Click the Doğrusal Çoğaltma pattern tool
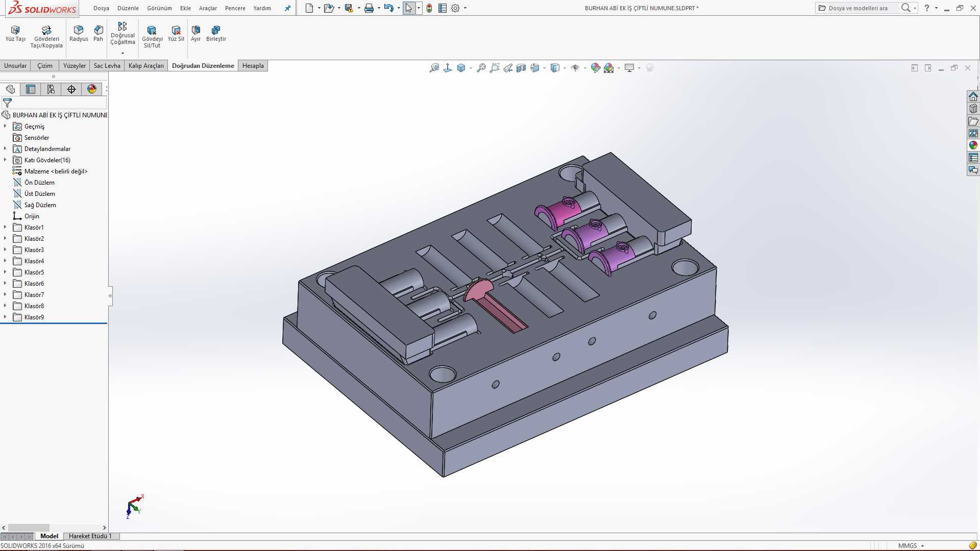980x551 pixels. [x=122, y=34]
